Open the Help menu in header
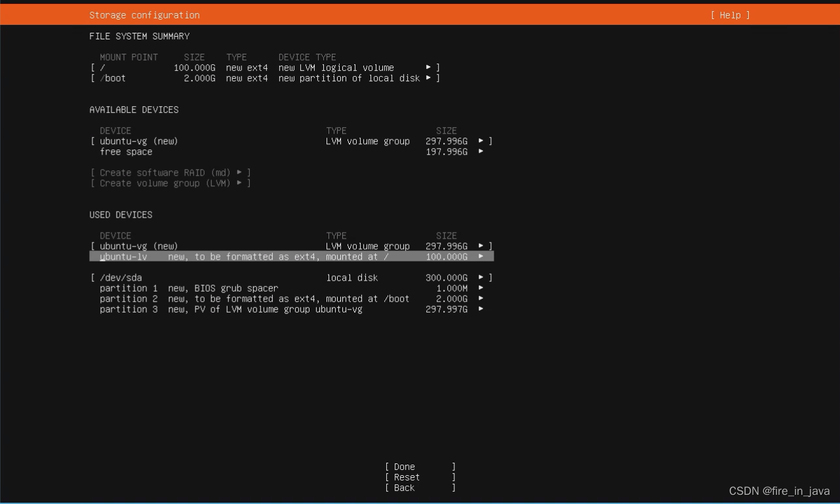 (730, 15)
